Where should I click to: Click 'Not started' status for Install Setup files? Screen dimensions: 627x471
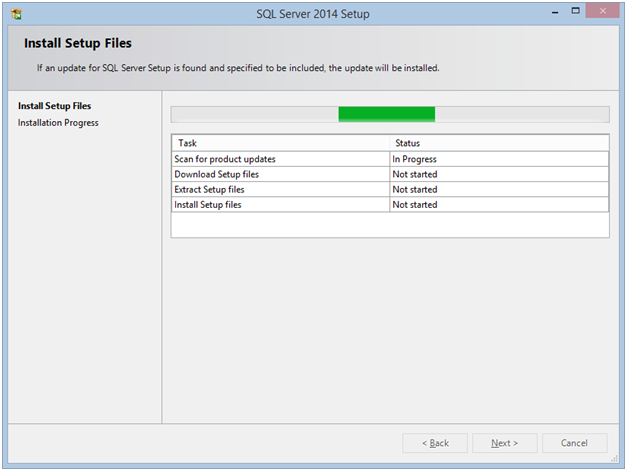pos(499,205)
